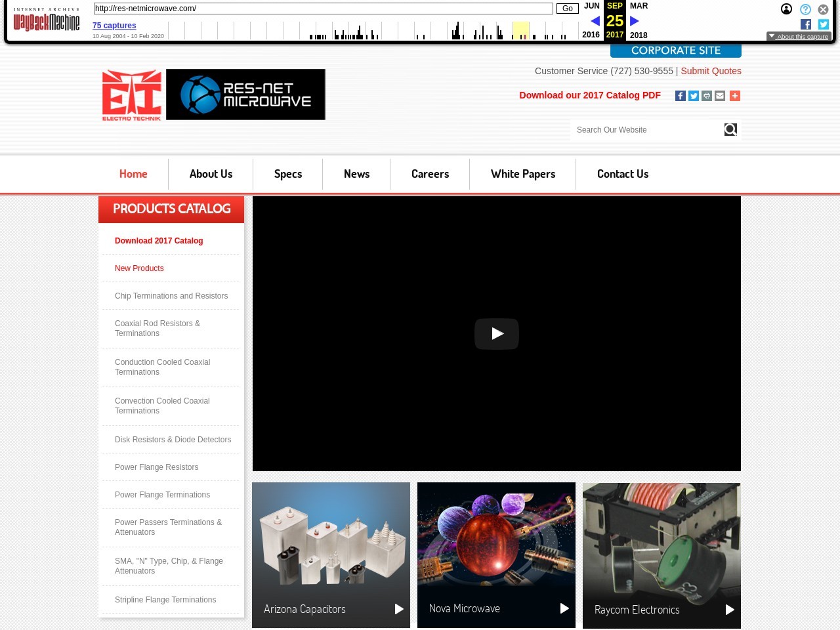Go to previous capture from June 2016
Image resolution: width=840 pixels, height=630 pixels.
tap(595, 21)
